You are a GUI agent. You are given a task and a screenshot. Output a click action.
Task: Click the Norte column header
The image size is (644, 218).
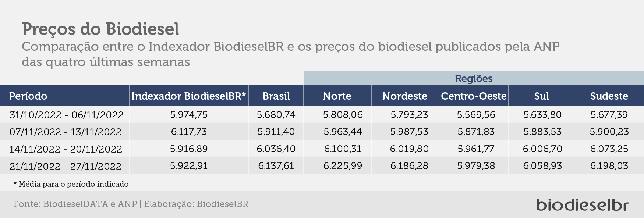(x=337, y=96)
